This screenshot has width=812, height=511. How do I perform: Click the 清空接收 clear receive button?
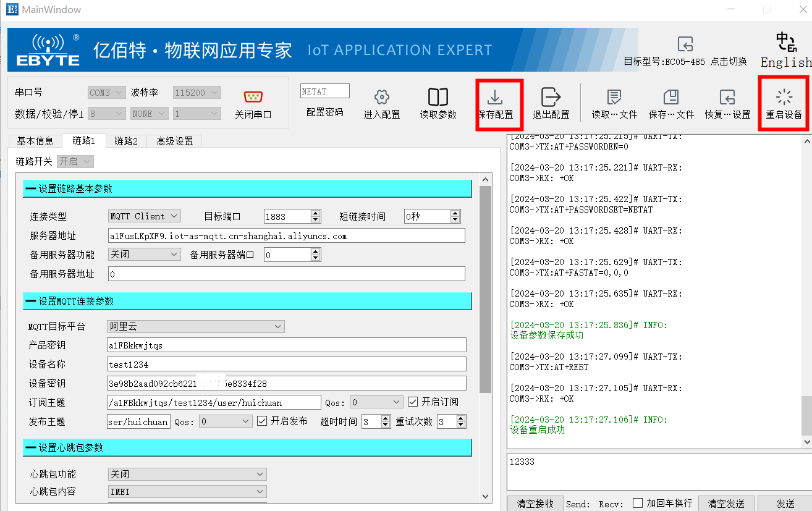point(535,503)
